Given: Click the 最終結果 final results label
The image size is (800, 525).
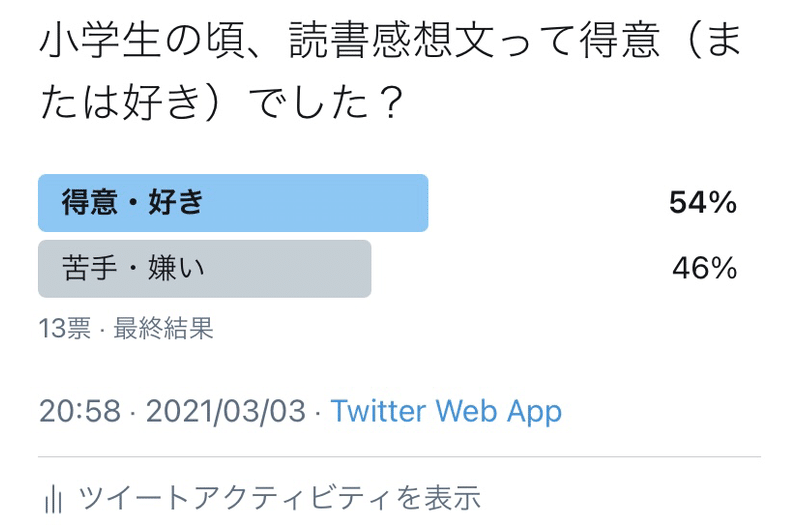Looking at the screenshot, I should (x=164, y=329).
